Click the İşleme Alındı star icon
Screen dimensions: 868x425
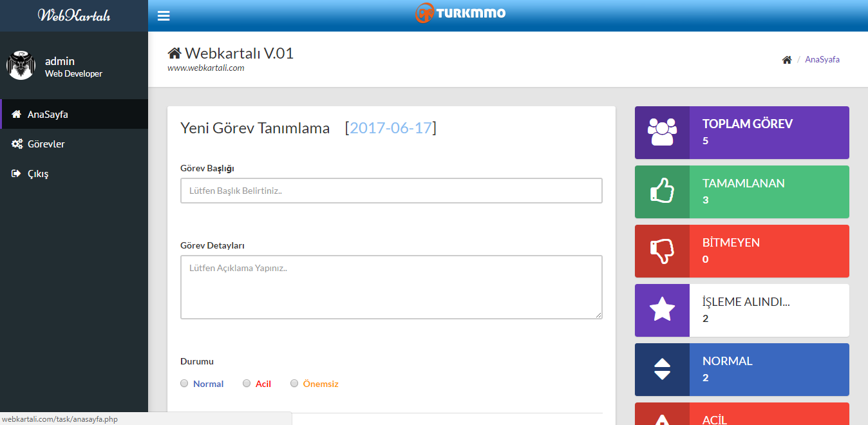pyautogui.click(x=662, y=310)
